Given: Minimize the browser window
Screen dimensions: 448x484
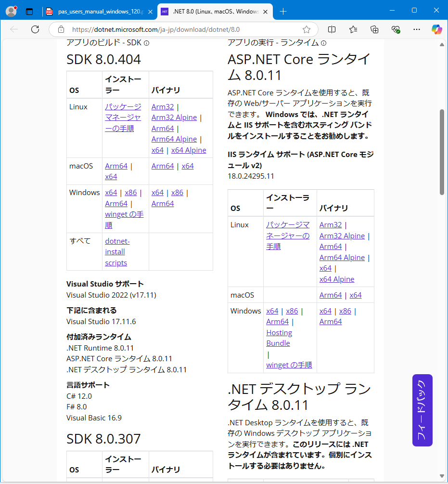Looking at the screenshot, I should [392, 10].
